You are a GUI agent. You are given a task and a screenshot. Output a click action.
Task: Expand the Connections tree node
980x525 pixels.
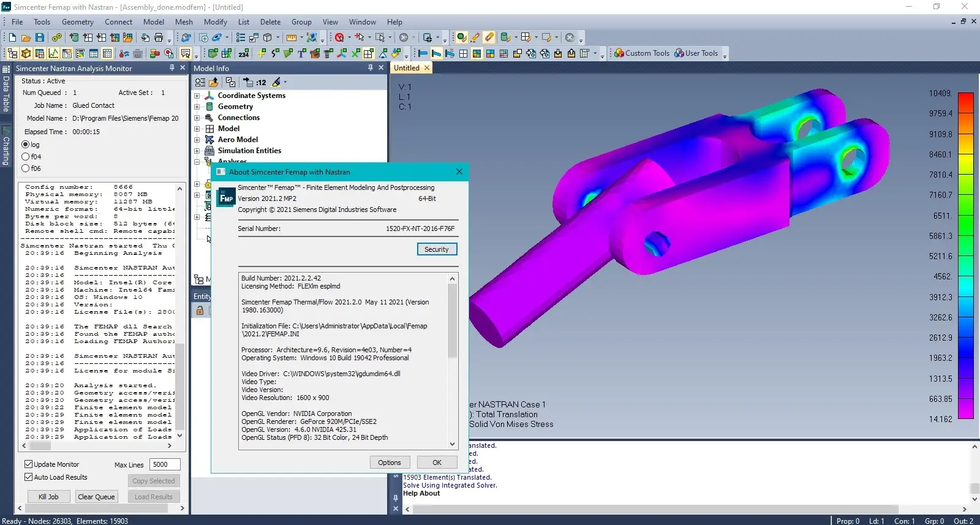pos(197,118)
